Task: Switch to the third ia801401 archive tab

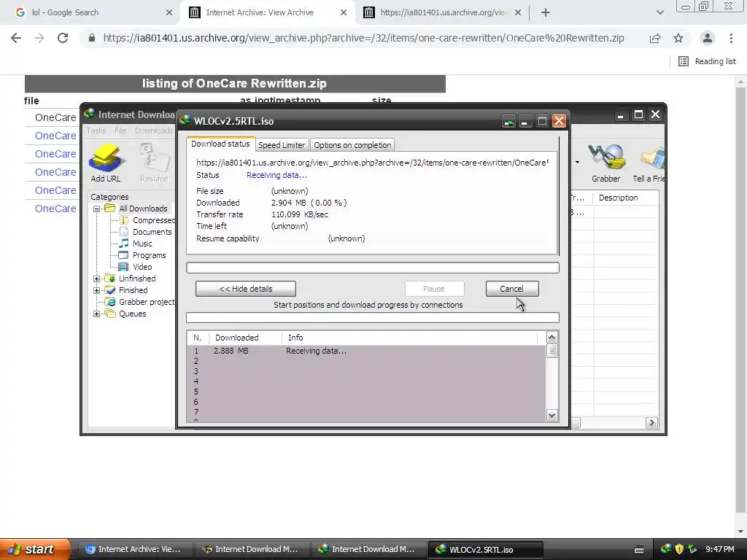Action: [444, 12]
